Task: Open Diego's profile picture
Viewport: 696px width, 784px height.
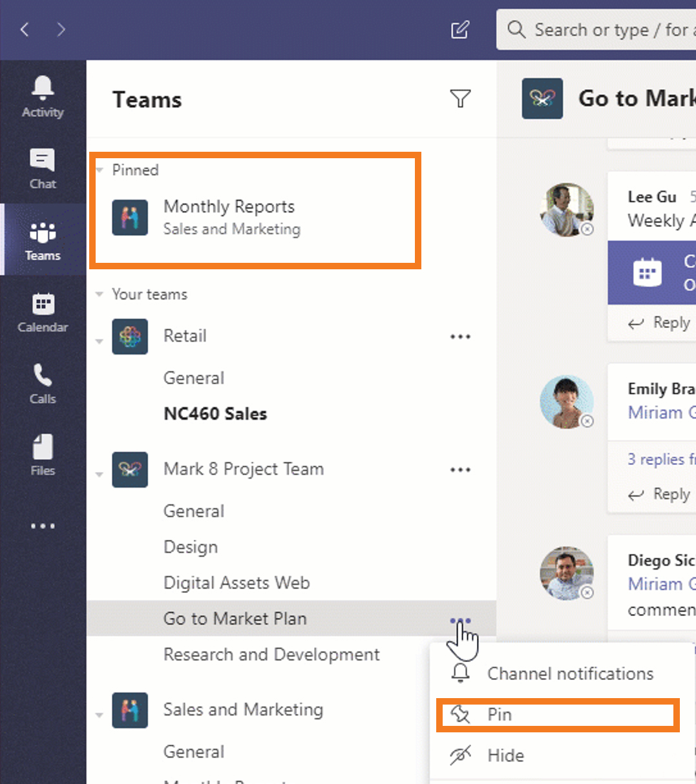Action: 567,573
